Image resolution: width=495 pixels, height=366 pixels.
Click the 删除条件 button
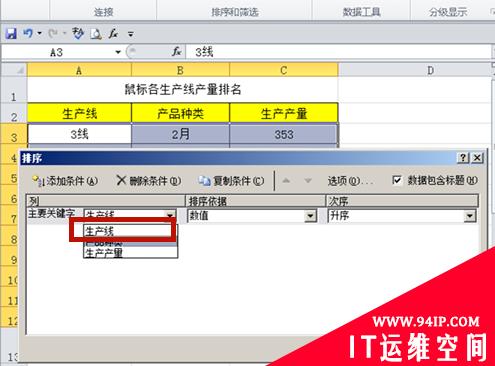pos(149,181)
